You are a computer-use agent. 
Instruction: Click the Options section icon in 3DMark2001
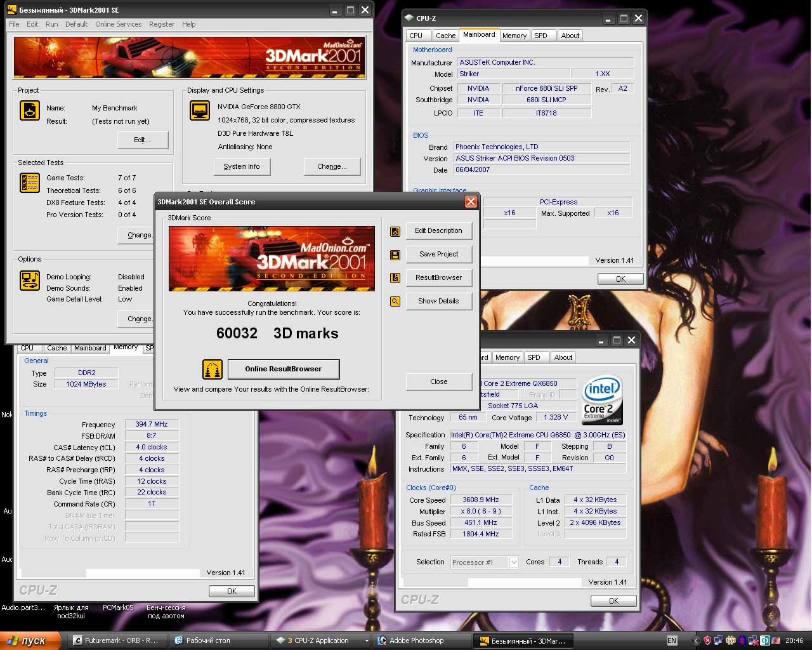(30, 281)
